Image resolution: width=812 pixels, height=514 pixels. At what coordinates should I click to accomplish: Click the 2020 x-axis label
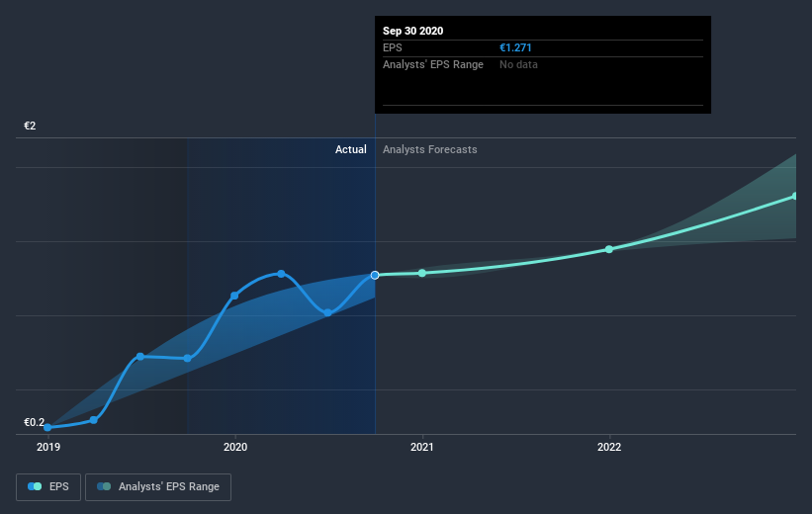click(235, 447)
